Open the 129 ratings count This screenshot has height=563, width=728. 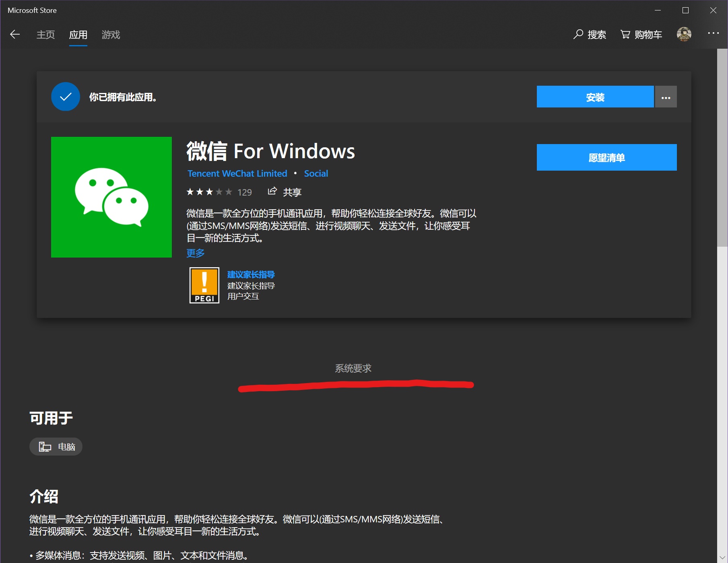point(245,192)
